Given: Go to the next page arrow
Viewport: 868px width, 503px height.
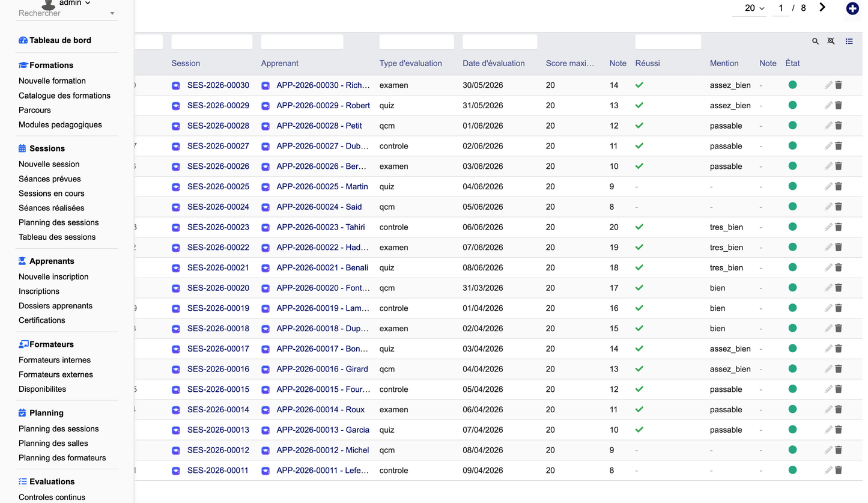Looking at the screenshot, I should click(822, 7).
